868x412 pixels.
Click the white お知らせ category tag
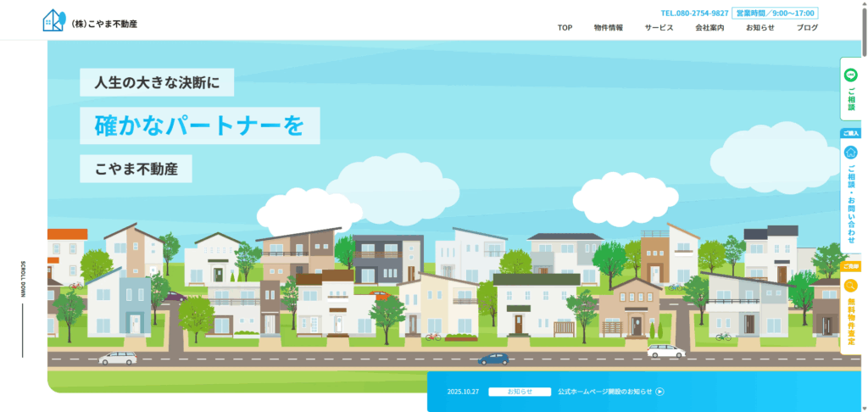click(x=520, y=392)
